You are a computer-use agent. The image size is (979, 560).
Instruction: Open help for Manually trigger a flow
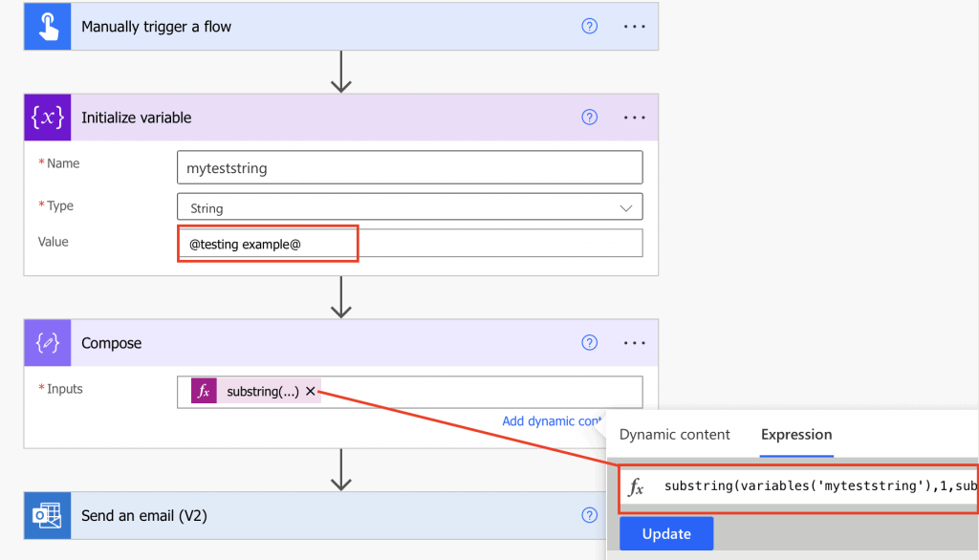[589, 26]
